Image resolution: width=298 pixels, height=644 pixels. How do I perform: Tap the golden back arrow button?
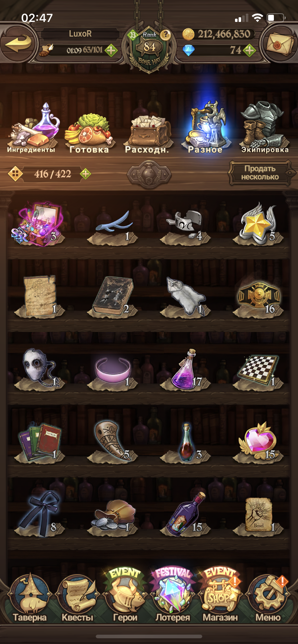point(18,43)
